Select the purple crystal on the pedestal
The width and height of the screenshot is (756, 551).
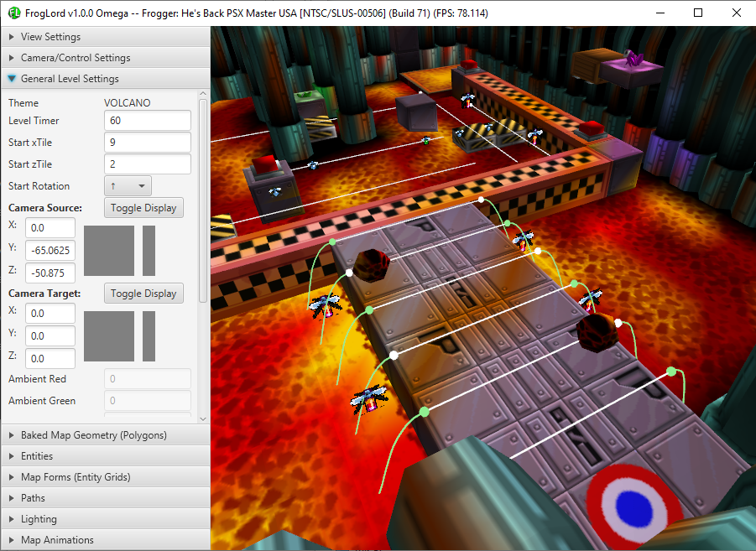pyautogui.click(x=633, y=57)
